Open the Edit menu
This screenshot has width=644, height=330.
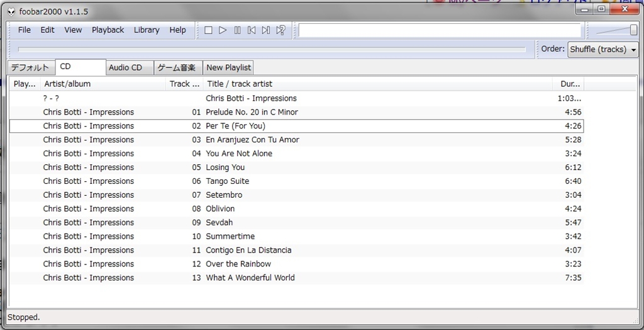[x=47, y=30]
